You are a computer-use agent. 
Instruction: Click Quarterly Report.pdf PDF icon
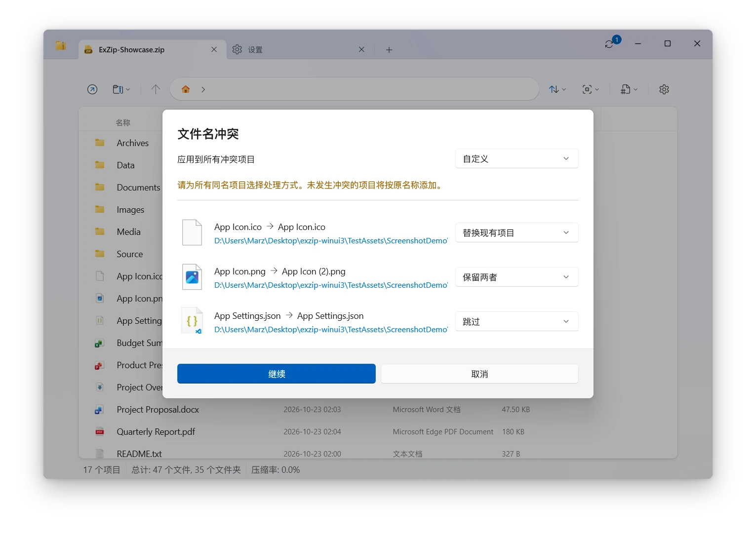pos(99,432)
